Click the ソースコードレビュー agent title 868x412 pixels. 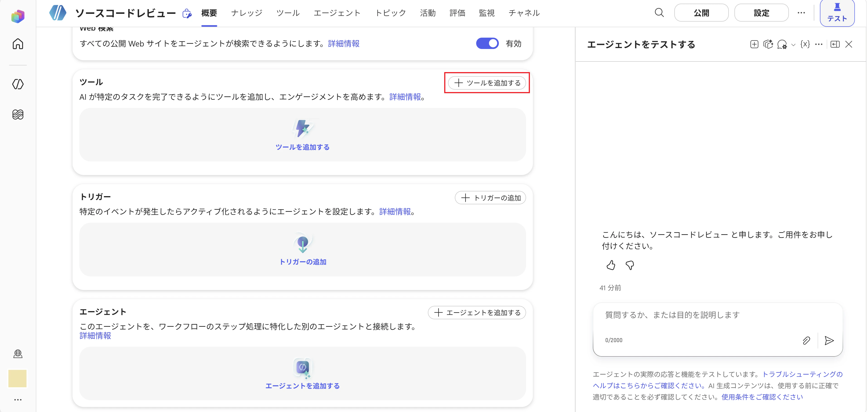(x=125, y=13)
